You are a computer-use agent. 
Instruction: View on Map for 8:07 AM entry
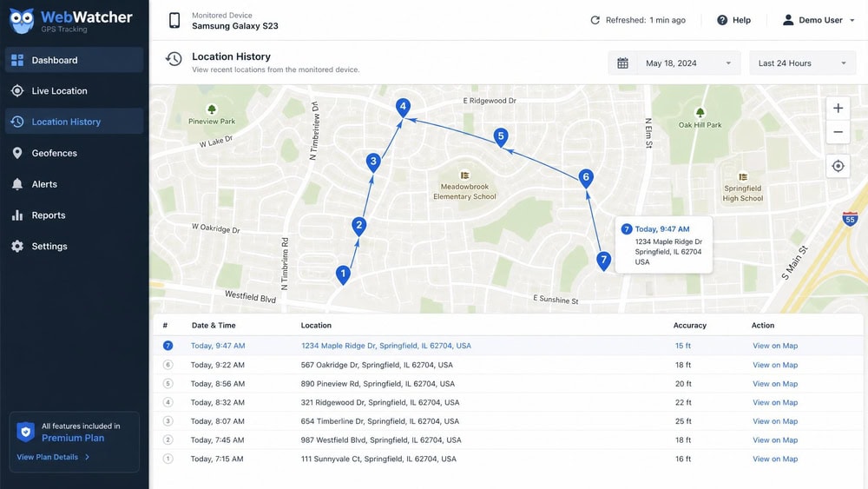[x=775, y=421]
